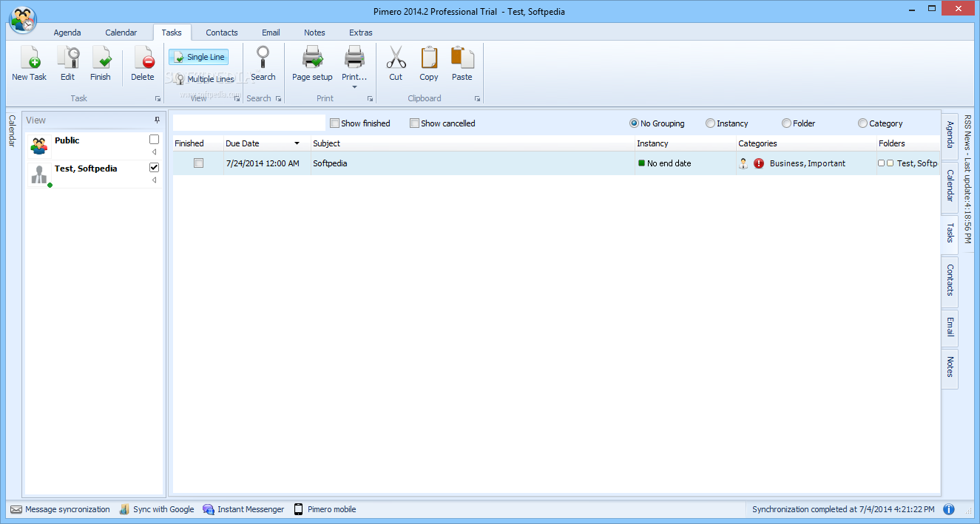980x524 pixels.
Task: Click the Public group avatar icon
Action: (x=39, y=146)
